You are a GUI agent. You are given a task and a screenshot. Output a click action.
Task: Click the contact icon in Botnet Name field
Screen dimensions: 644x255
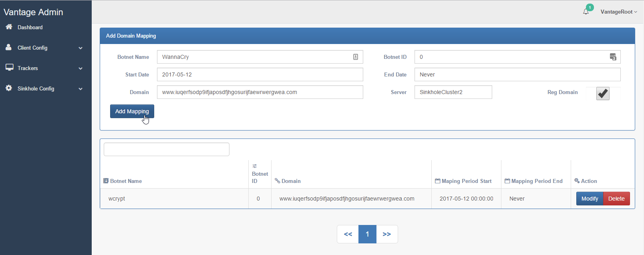355,57
